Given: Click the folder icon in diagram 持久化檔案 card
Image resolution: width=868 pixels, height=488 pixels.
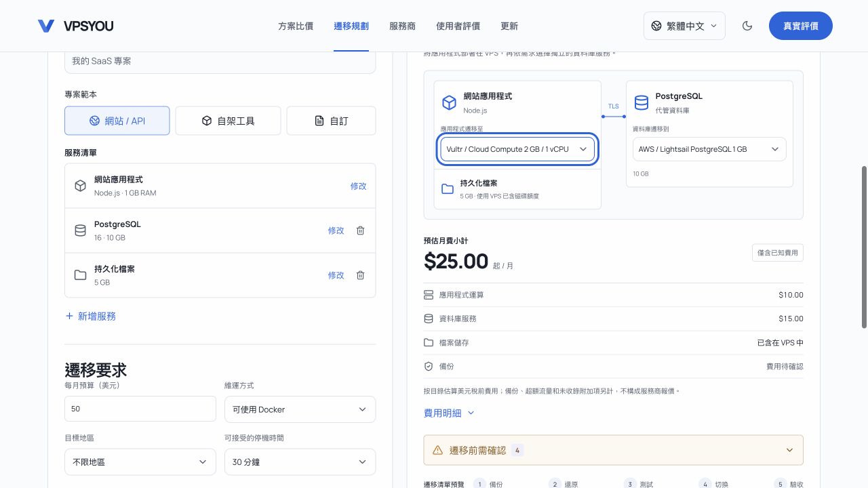Looking at the screenshot, I should tap(448, 189).
